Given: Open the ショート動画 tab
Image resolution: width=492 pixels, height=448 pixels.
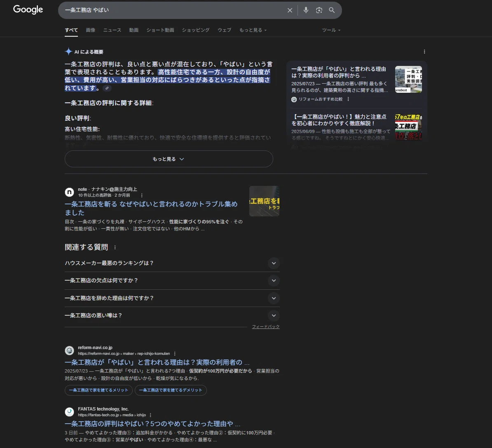Looking at the screenshot, I should [160, 30].
